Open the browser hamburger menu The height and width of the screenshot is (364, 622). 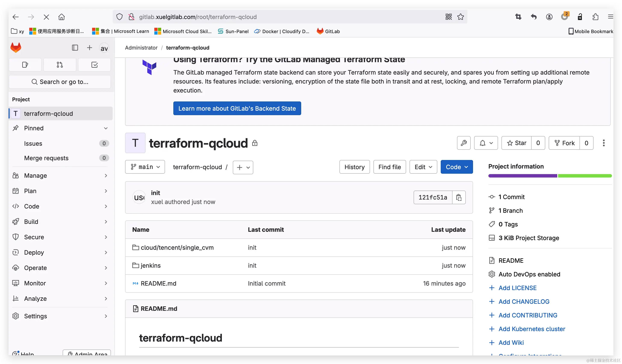click(611, 17)
